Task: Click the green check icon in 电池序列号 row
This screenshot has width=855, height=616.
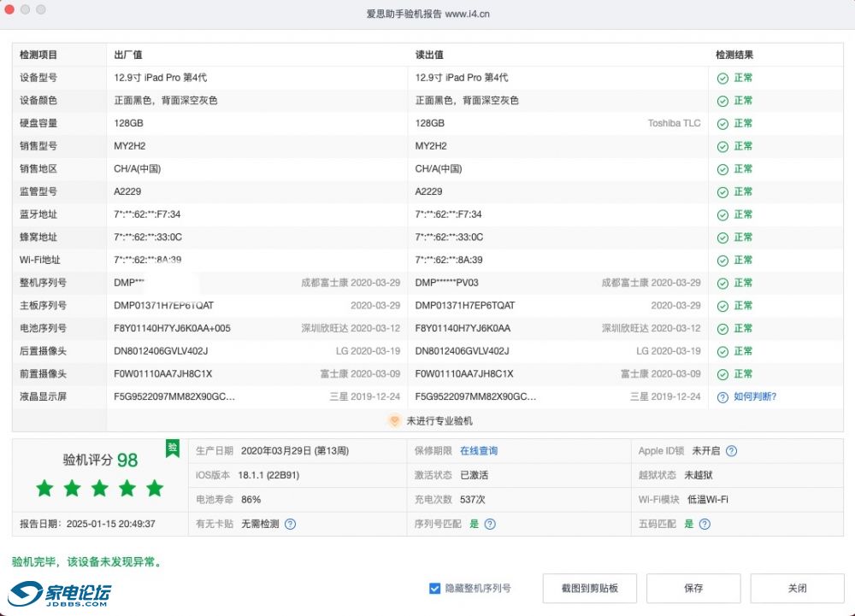Action: [722, 330]
